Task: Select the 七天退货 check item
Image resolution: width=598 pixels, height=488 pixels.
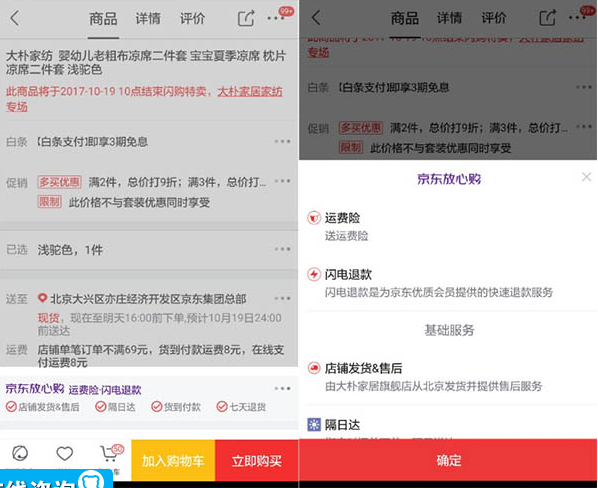Action: [241, 407]
